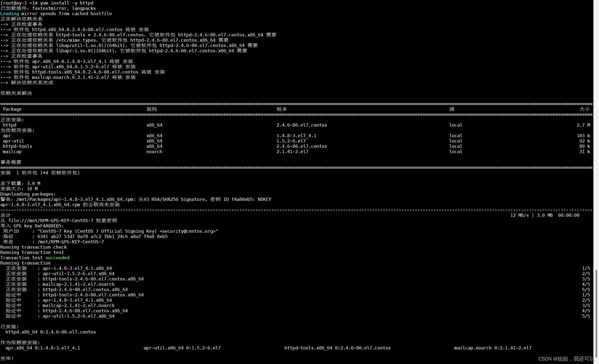Click the '89 k' size value
Screen dimensions: 599x364
[585, 146]
